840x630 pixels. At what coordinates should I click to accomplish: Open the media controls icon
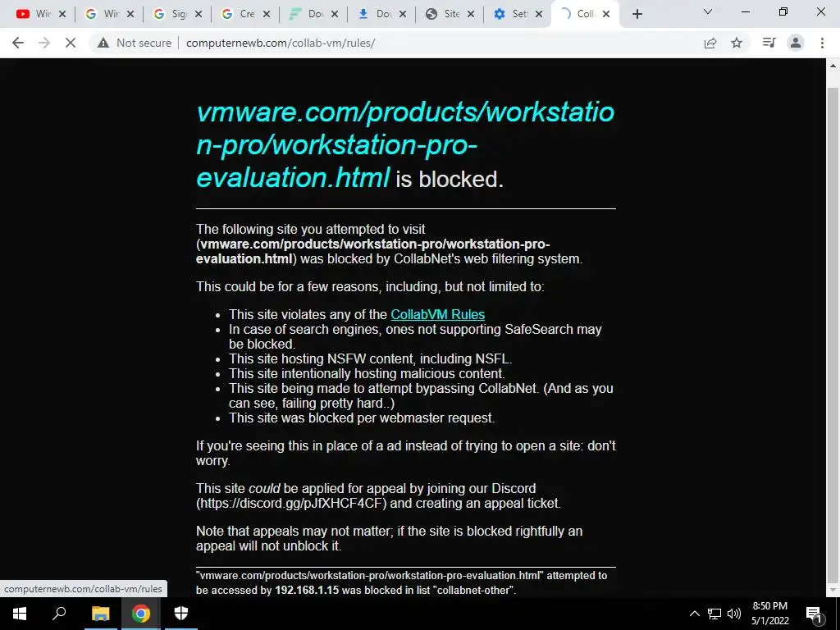[x=769, y=43]
